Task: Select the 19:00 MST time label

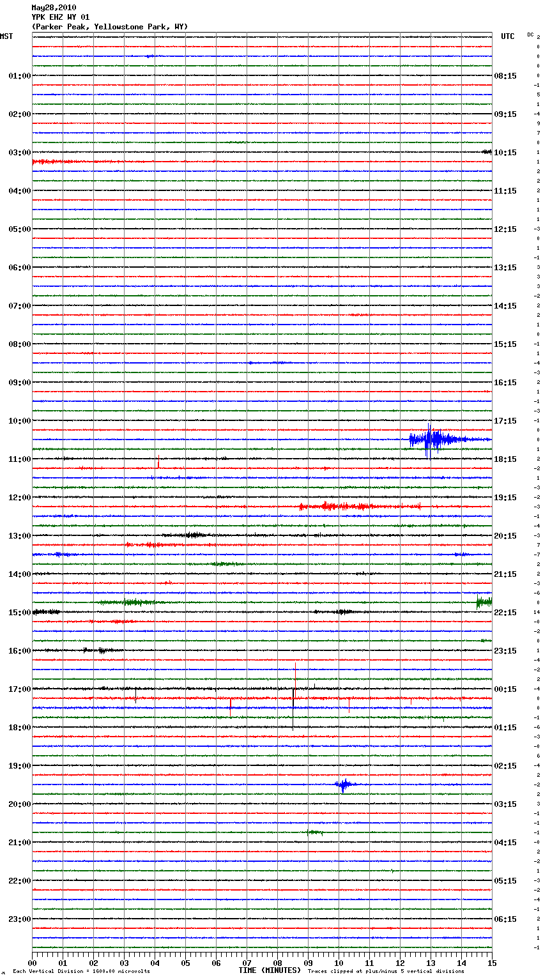Action: pos(20,766)
